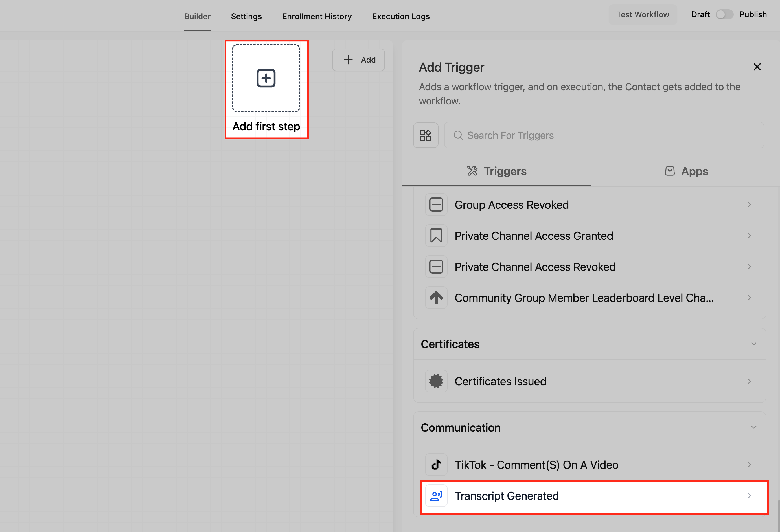Open the Execution Logs tab
The height and width of the screenshot is (532, 780).
pyautogui.click(x=400, y=16)
